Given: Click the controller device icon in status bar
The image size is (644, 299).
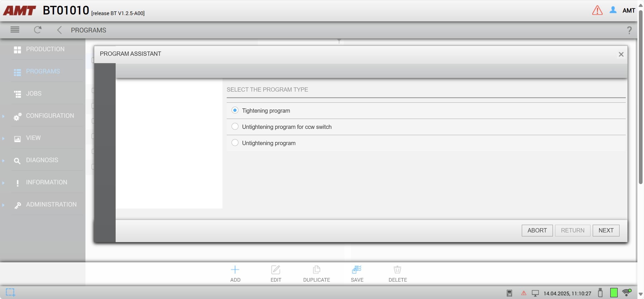Looking at the screenshot, I should (x=510, y=293).
